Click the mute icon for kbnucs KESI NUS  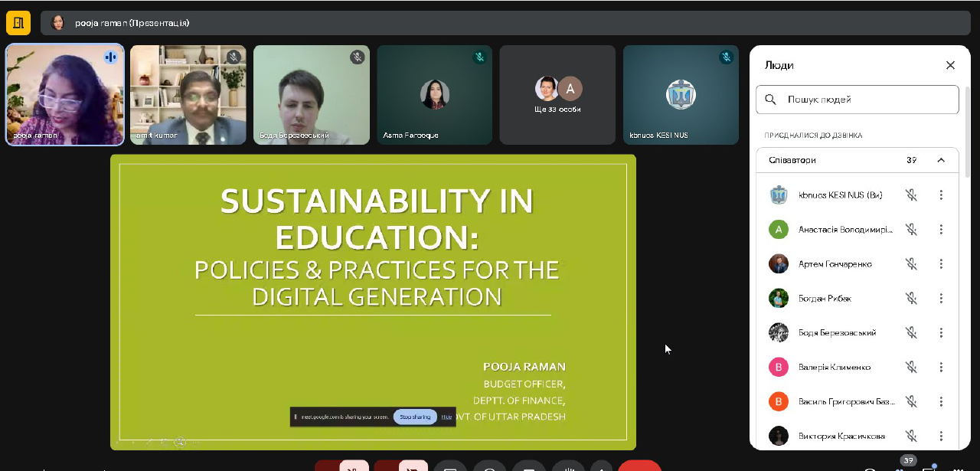click(911, 195)
